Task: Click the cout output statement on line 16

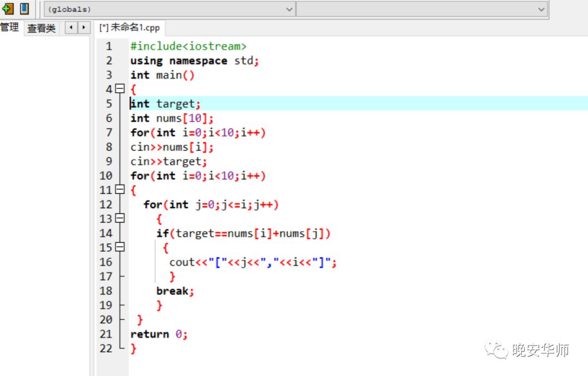Action: [253, 262]
